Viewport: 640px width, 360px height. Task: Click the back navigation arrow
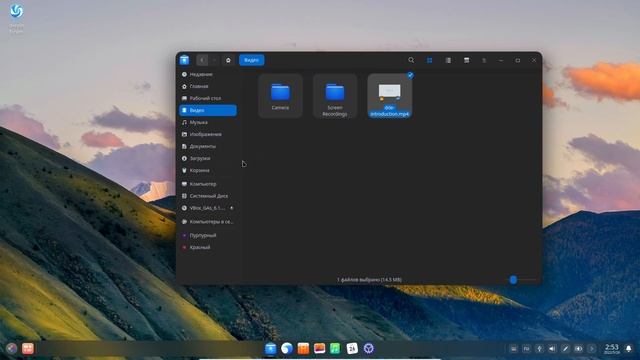pos(202,60)
